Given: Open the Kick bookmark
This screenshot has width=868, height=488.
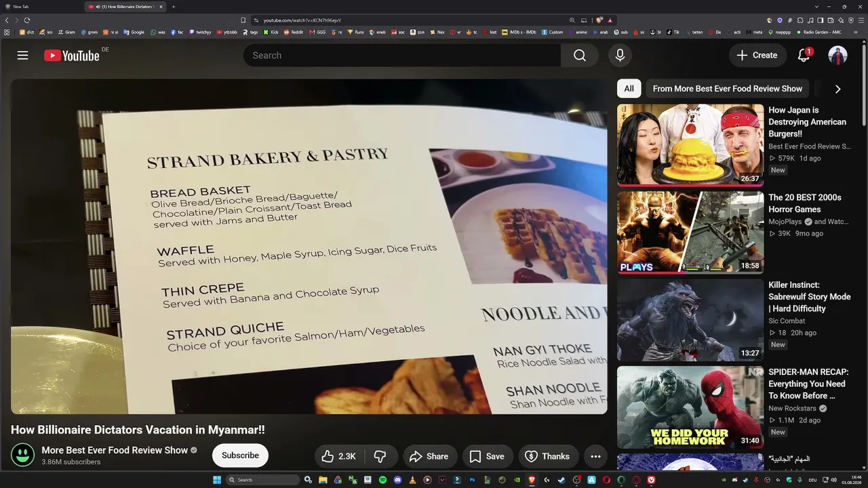Looking at the screenshot, I should pos(271,32).
